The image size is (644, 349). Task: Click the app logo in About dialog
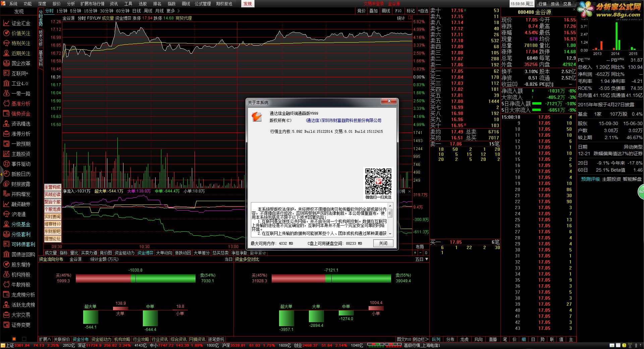click(x=257, y=117)
